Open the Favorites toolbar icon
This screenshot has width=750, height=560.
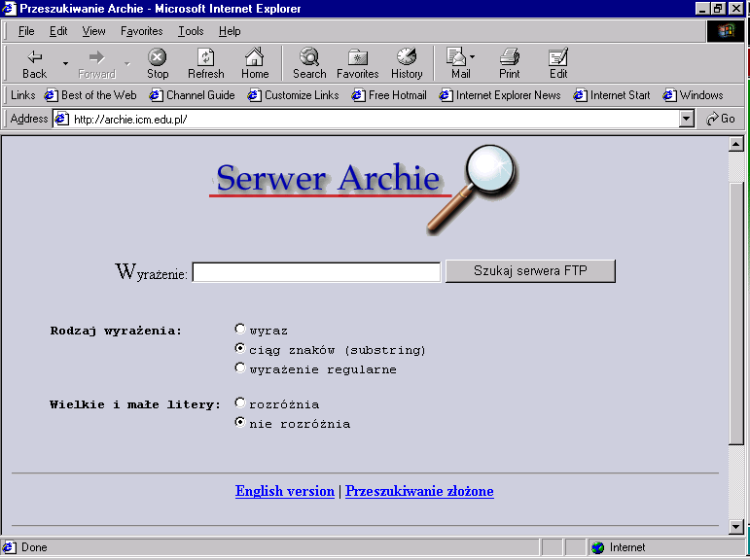357,57
